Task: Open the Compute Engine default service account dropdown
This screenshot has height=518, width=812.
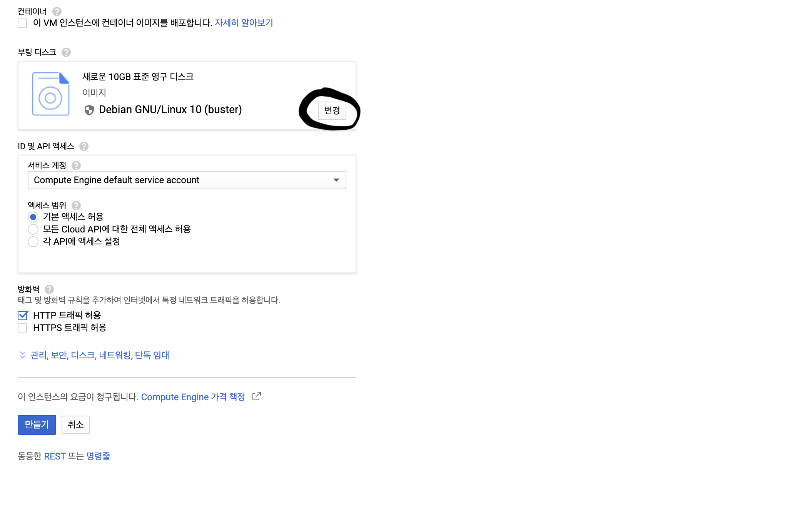Action: point(187,180)
